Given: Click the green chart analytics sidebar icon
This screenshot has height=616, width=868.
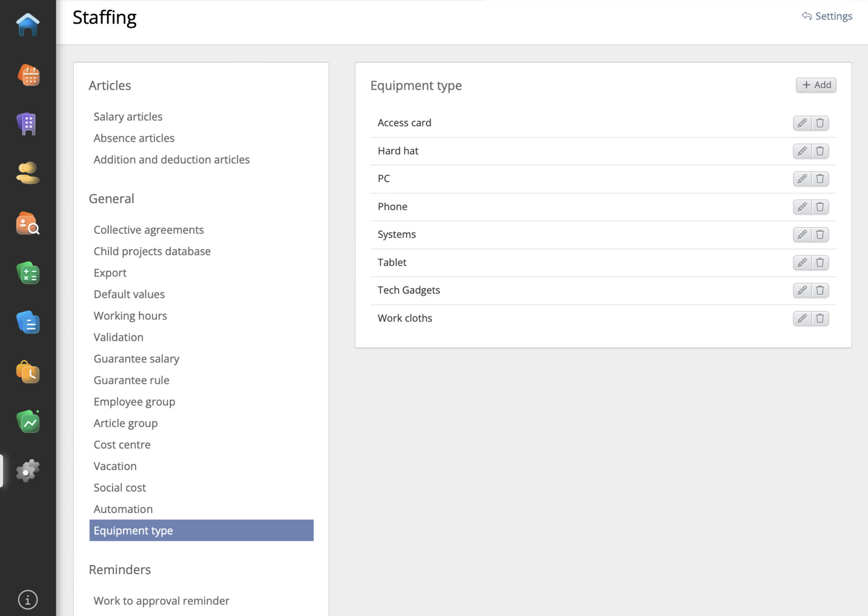Looking at the screenshot, I should (28, 422).
